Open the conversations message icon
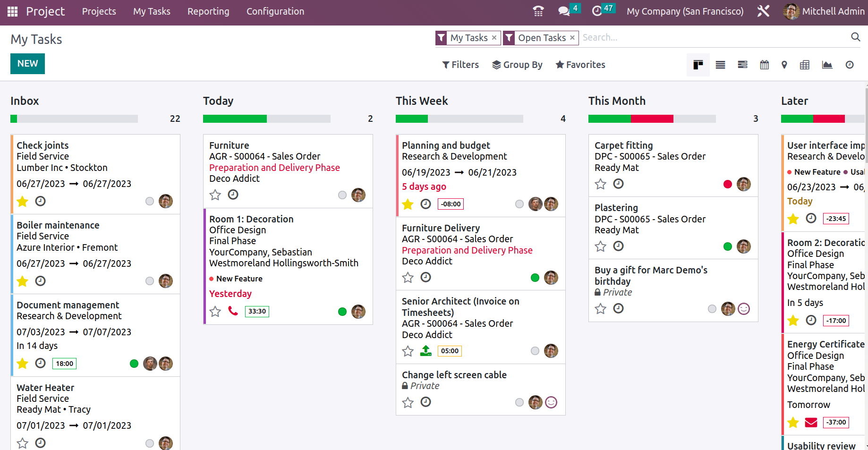 [x=563, y=11]
